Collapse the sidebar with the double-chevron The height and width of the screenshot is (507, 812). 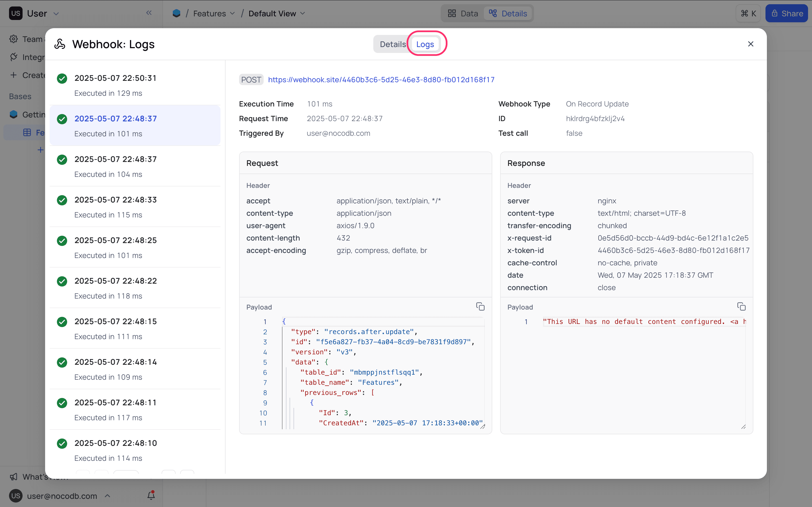149,13
